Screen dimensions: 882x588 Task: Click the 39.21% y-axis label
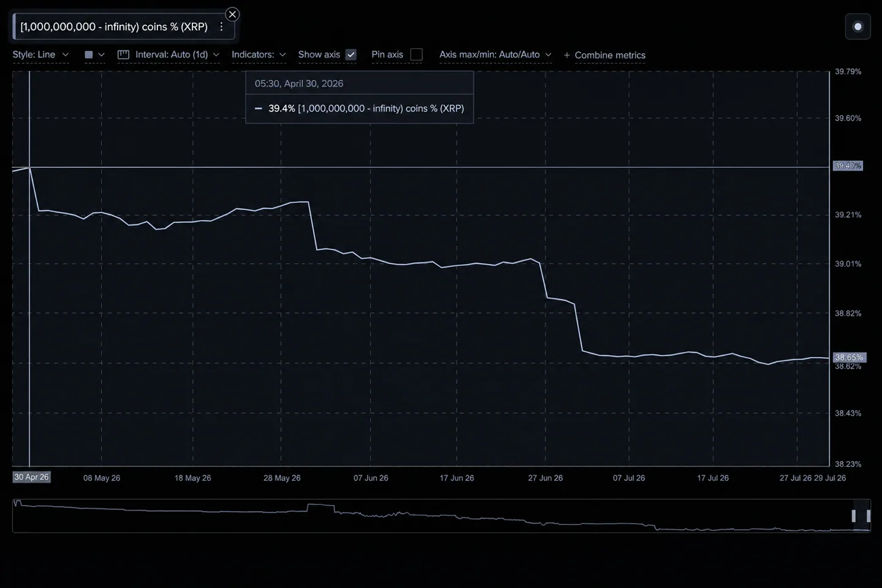coord(848,215)
